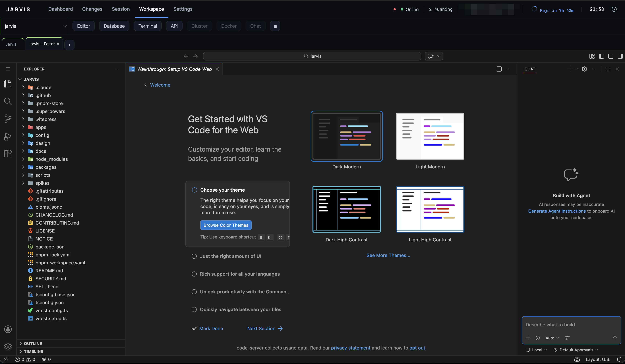Open the Extensions view
This screenshot has height=364, width=625.
pyautogui.click(x=8, y=154)
